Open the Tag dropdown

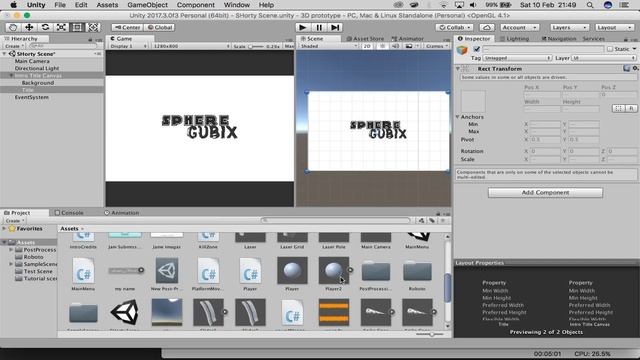click(517, 58)
